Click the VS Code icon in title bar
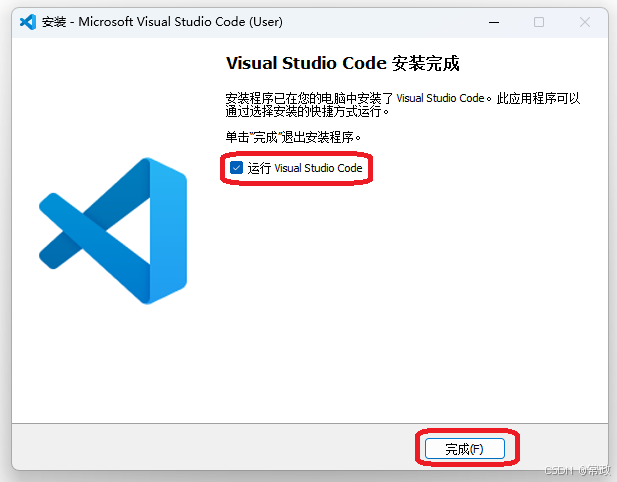This screenshot has width=617, height=482. (28, 22)
